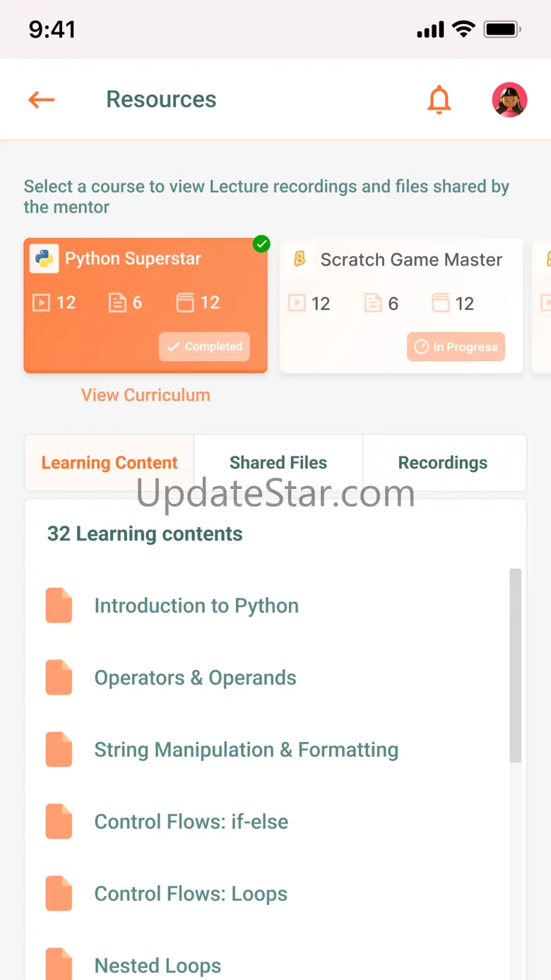Open the View Curriculum link
This screenshot has height=980, width=551.
tap(146, 395)
